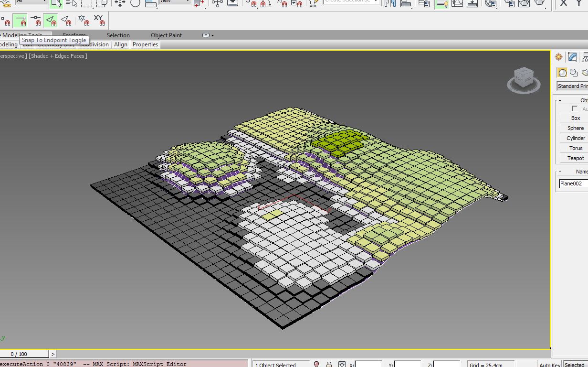Open the Layer Manager
Screen dimensions: 588x367
423,3
